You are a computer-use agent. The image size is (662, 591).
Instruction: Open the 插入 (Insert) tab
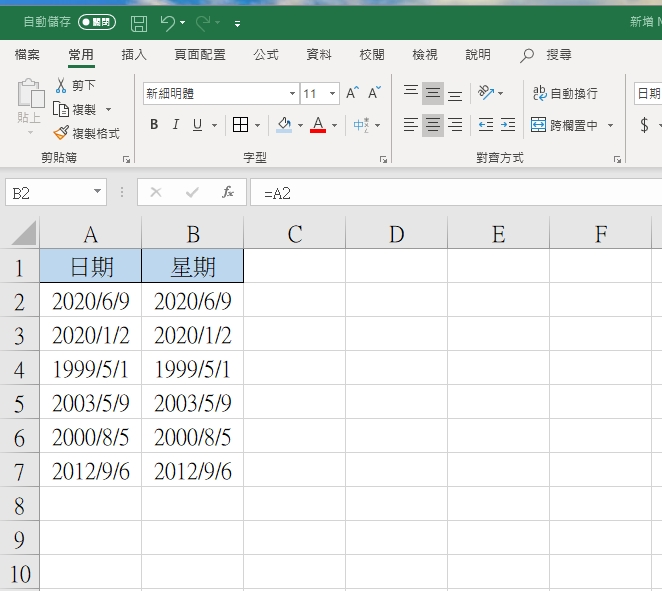[x=134, y=55]
